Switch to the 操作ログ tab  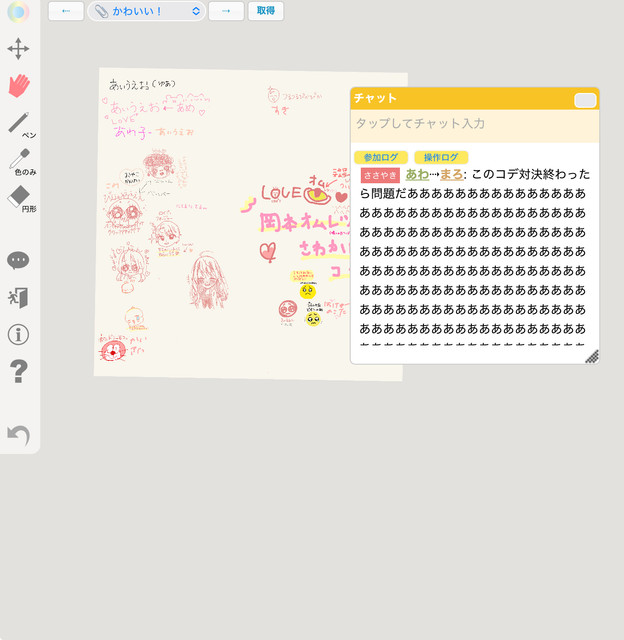440,158
